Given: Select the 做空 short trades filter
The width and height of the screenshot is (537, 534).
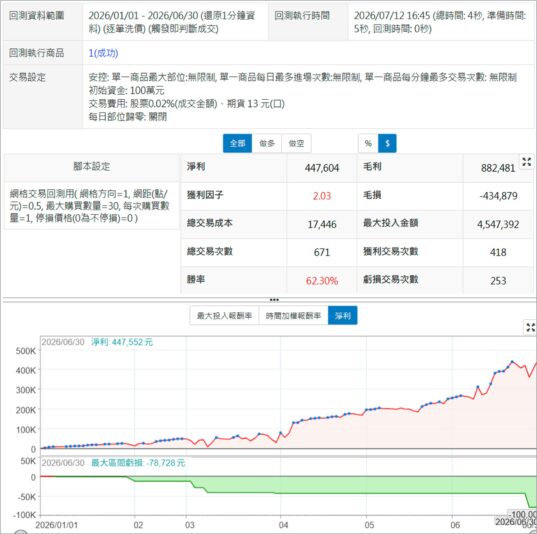Looking at the screenshot, I should pos(296,143).
